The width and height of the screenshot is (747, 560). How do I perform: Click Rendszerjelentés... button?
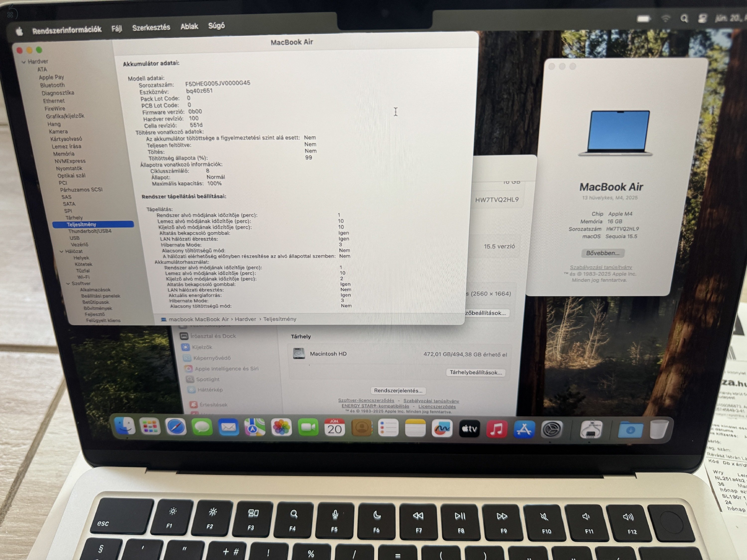click(398, 391)
